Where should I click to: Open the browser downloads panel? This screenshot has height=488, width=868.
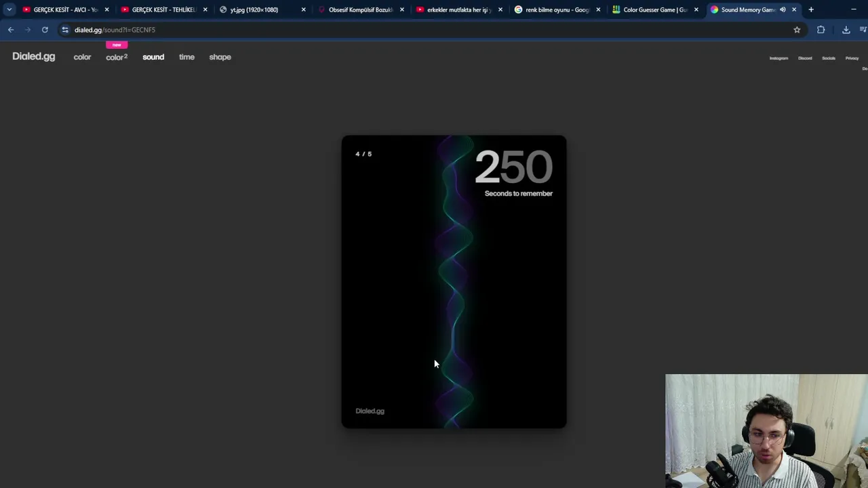point(846,30)
